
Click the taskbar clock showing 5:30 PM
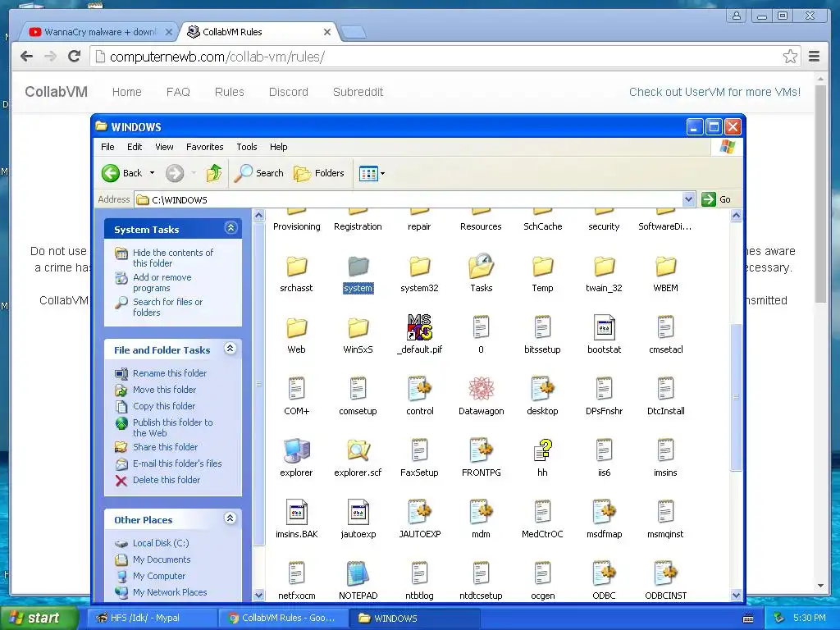coord(810,618)
